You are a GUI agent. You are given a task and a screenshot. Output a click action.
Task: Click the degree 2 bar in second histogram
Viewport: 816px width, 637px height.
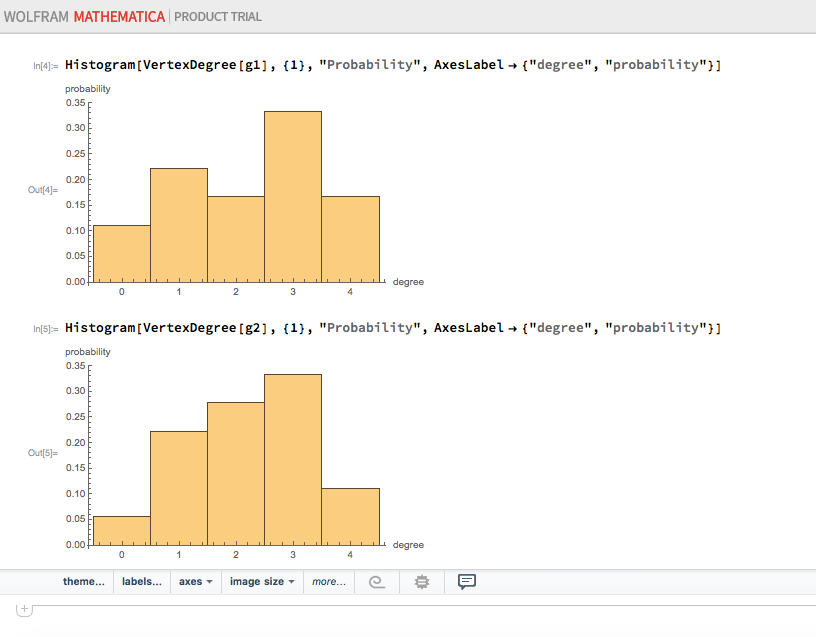click(236, 474)
